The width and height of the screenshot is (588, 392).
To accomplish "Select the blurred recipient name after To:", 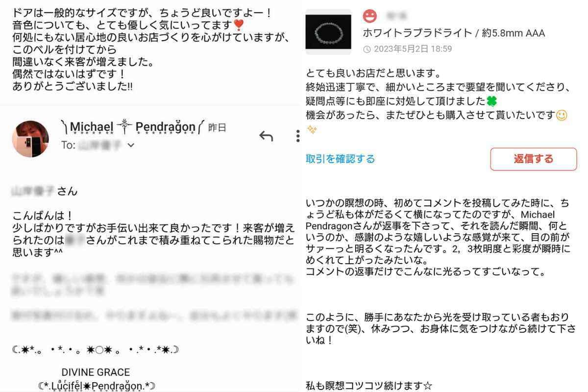I will point(100,146).
